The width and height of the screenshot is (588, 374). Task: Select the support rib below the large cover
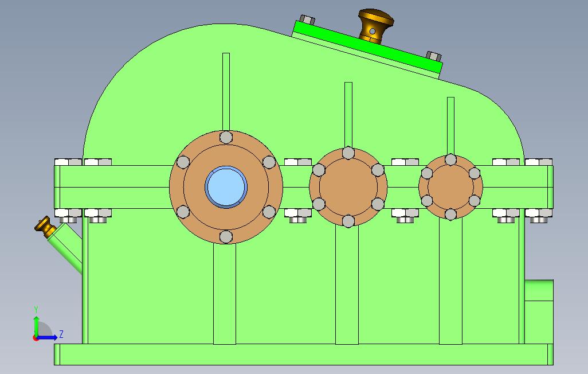coord(225,294)
